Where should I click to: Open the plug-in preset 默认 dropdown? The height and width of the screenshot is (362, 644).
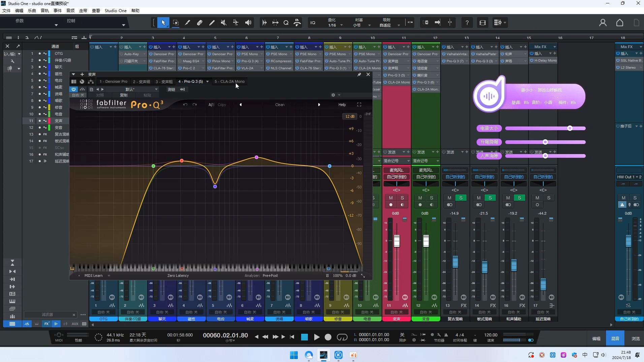pos(132,89)
